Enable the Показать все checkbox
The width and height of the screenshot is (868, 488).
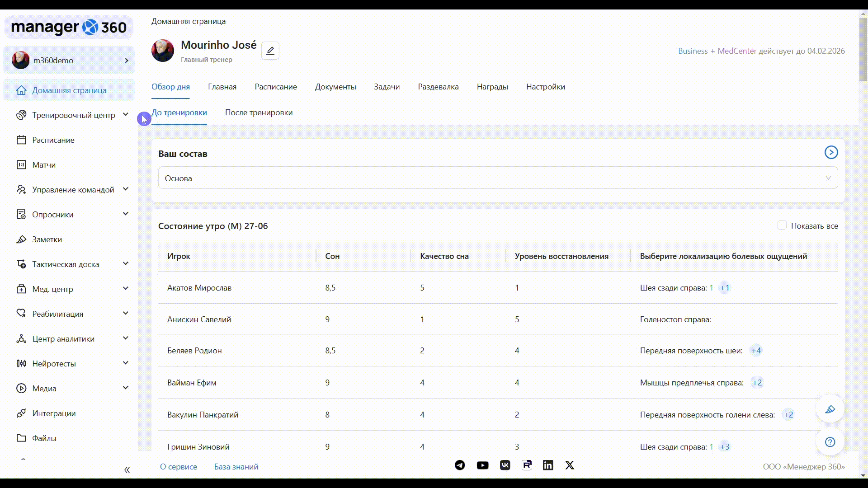tap(782, 225)
